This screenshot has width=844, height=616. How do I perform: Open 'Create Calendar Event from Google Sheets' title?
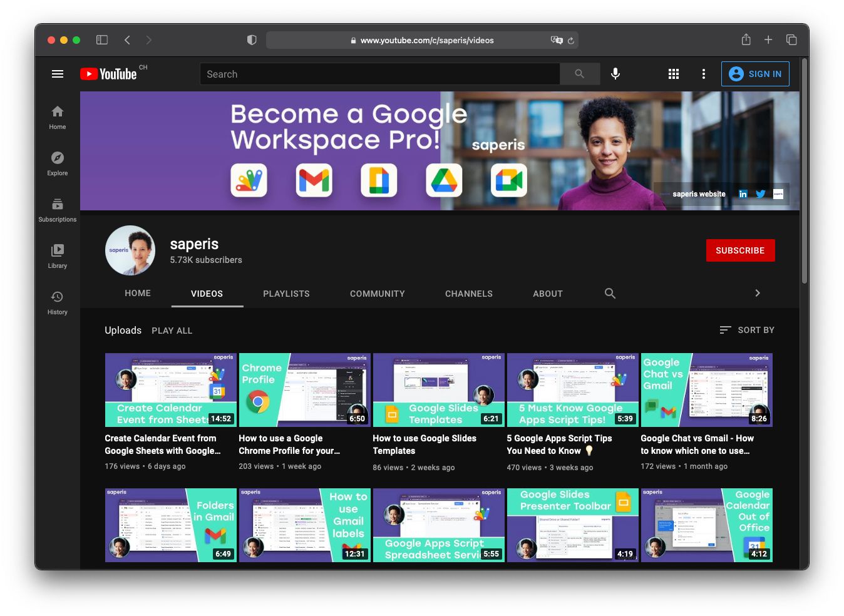(x=162, y=444)
